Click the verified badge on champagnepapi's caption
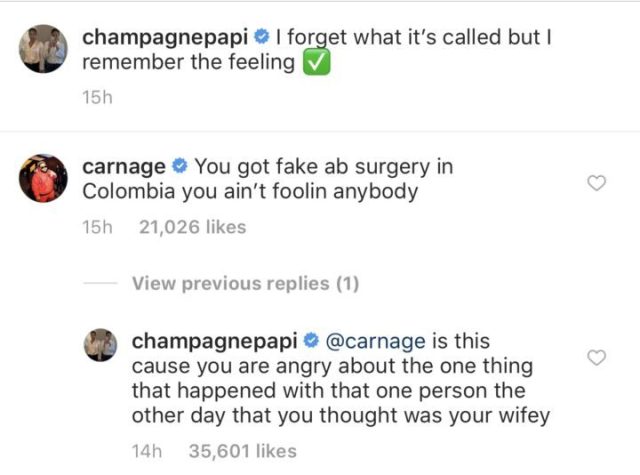The height and width of the screenshot is (475, 640). point(262,38)
